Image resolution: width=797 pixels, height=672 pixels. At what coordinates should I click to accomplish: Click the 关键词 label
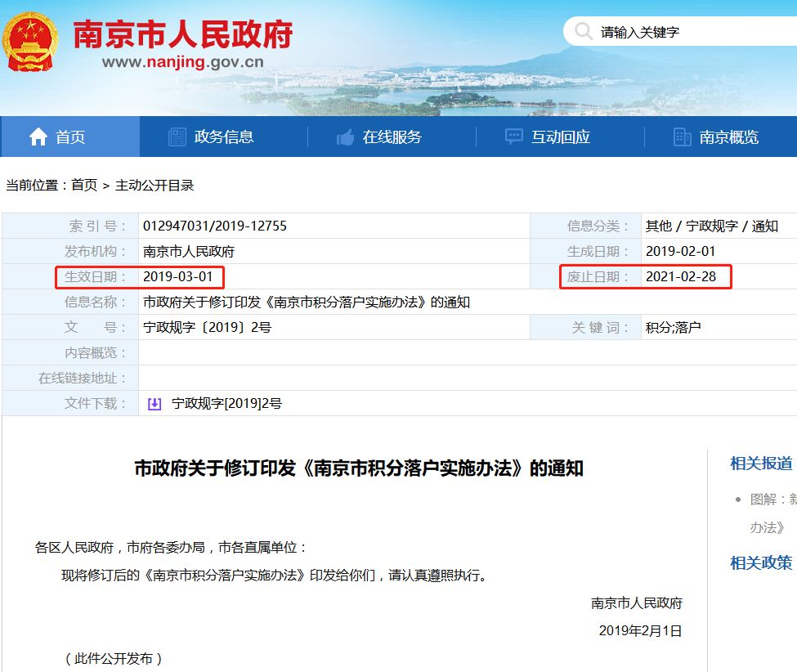click(x=600, y=327)
